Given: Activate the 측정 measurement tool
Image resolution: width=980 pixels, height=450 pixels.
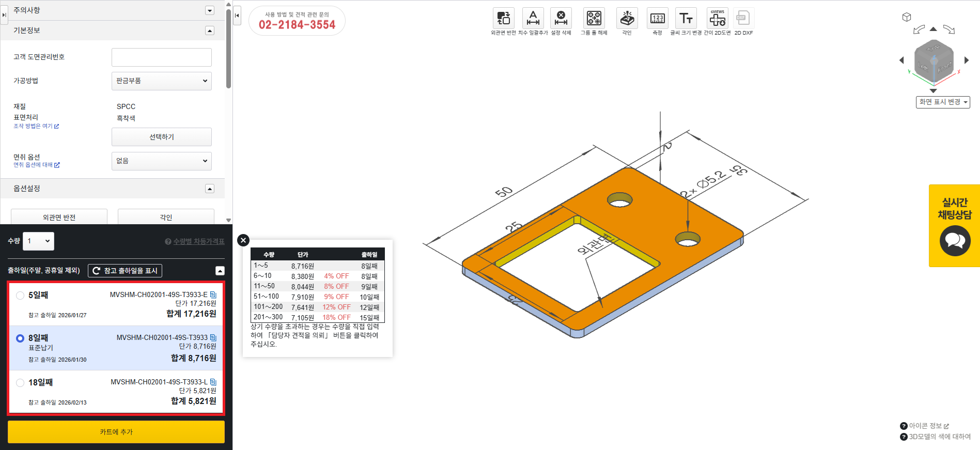Looking at the screenshot, I should [x=657, y=19].
